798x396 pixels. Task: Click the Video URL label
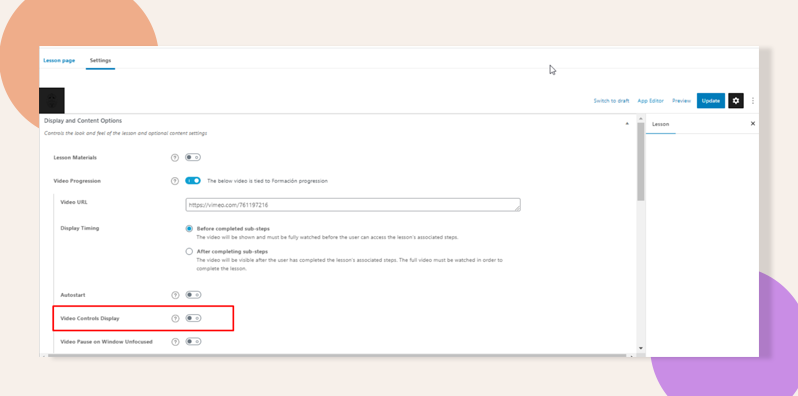click(x=74, y=202)
